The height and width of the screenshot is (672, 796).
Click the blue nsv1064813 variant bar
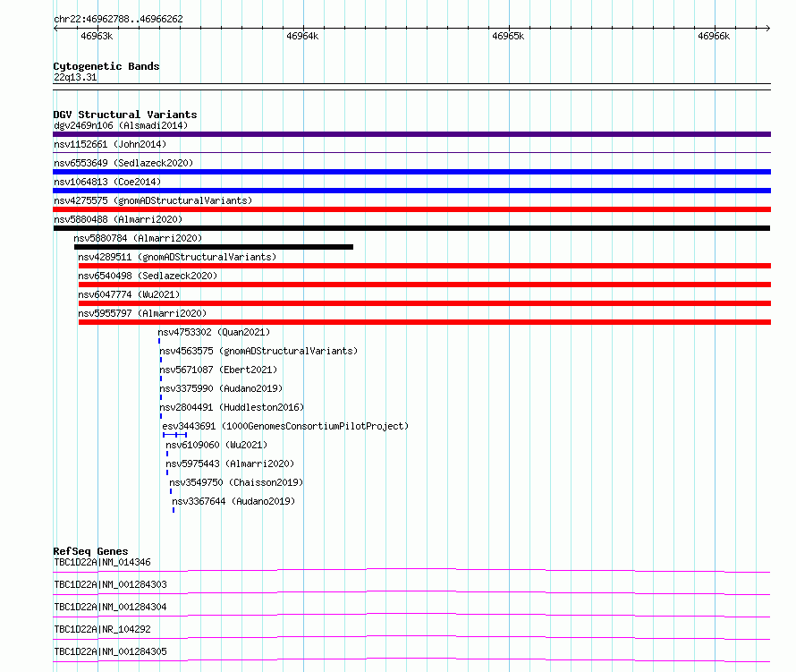[x=411, y=191]
